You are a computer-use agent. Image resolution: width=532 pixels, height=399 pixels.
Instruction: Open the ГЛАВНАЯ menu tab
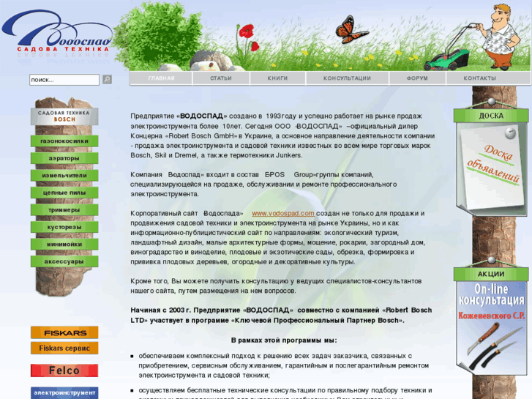pos(161,78)
